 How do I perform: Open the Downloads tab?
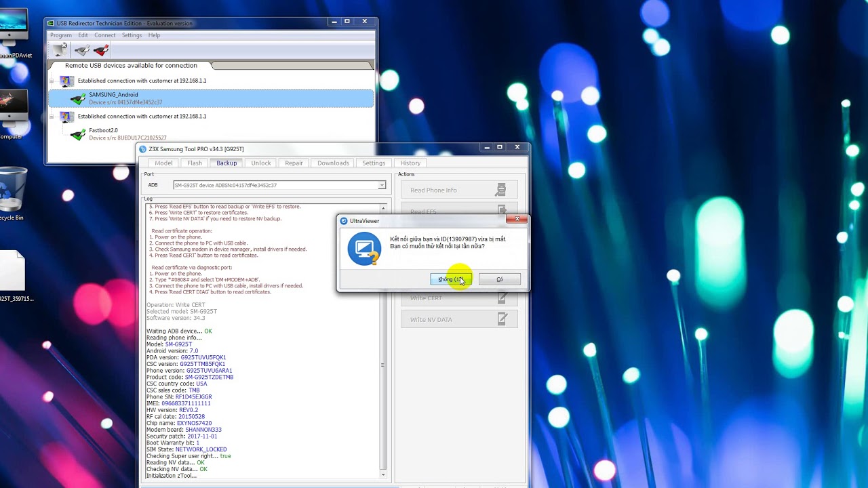pos(333,163)
